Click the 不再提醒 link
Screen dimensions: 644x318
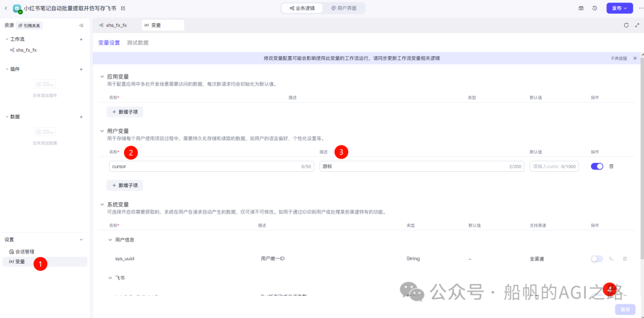click(x=618, y=58)
